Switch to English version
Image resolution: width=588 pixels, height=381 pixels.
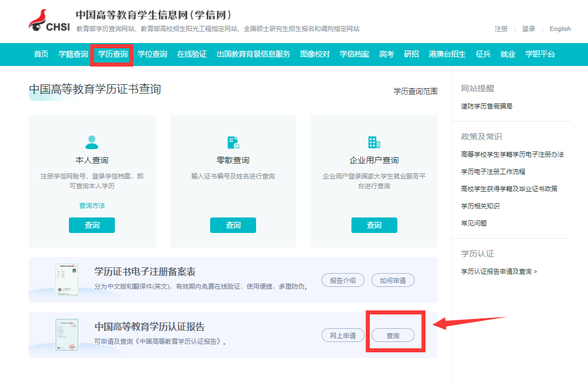pos(560,29)
